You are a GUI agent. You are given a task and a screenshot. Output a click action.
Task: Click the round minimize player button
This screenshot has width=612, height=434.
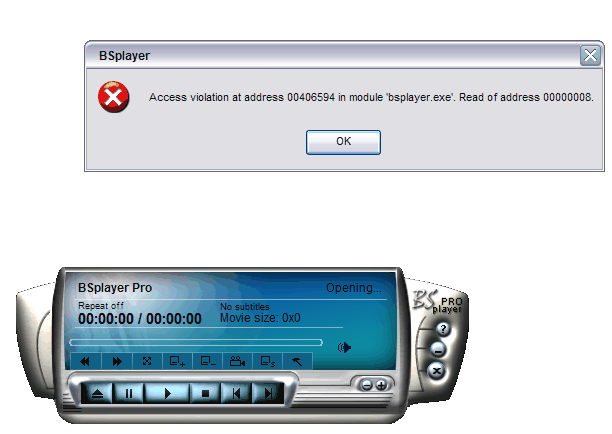coord(438,350)
